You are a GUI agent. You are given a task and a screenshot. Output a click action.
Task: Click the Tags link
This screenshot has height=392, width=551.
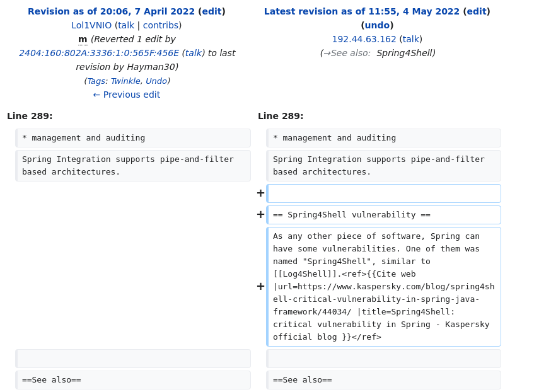[96, 81]
